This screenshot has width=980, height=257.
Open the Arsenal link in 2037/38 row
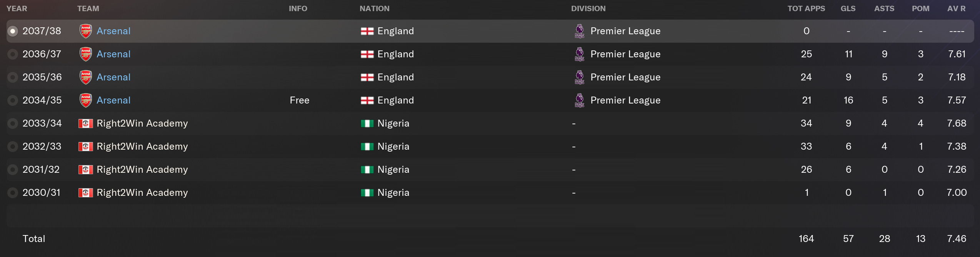point(113,31)
